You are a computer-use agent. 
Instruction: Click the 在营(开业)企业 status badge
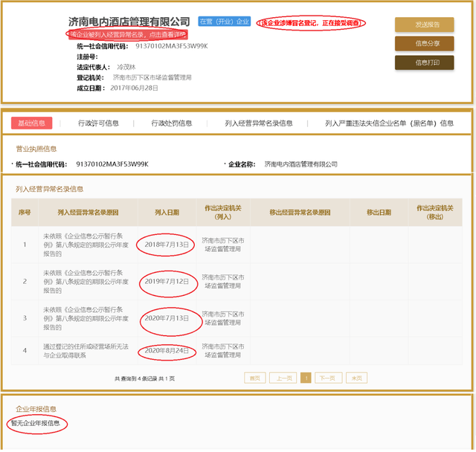225,22
